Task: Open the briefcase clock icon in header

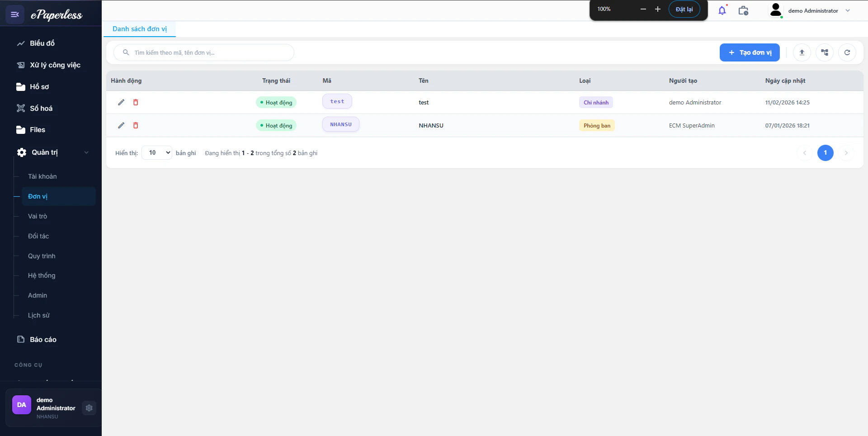Action: click(743, 10)
